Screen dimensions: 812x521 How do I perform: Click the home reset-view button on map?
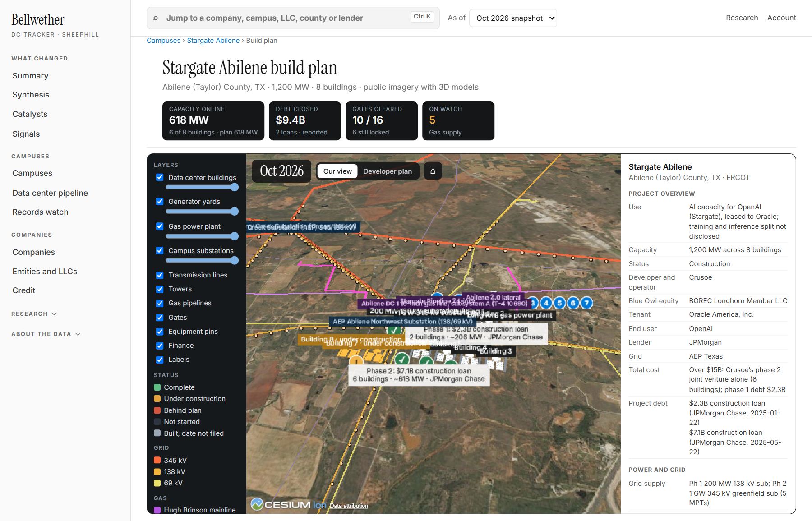[433, 171]
